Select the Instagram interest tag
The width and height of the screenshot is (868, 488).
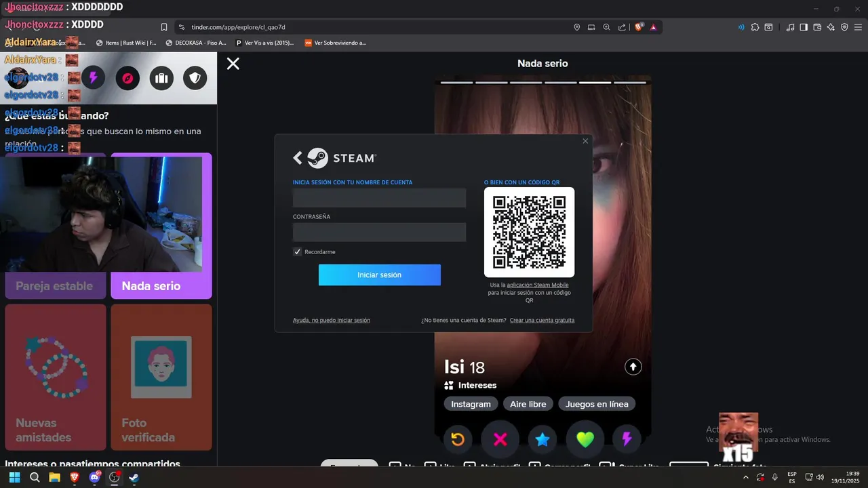pos(471,404)
